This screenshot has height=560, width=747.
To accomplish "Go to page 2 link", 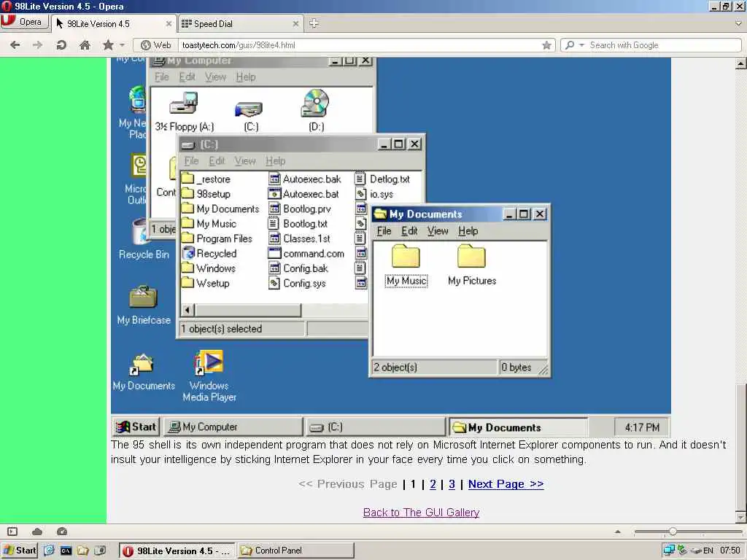I will coord(433,484).
